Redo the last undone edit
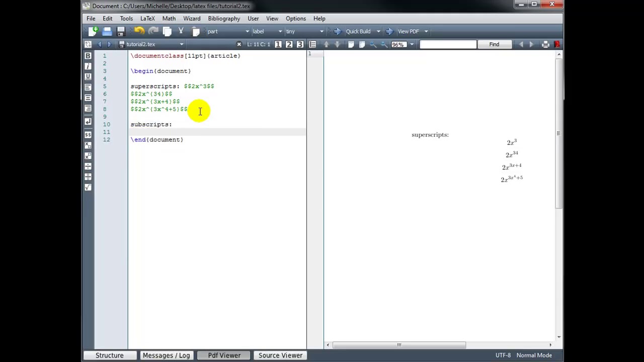The height and width of the screenshot is (362, 644). coord(153,31)
